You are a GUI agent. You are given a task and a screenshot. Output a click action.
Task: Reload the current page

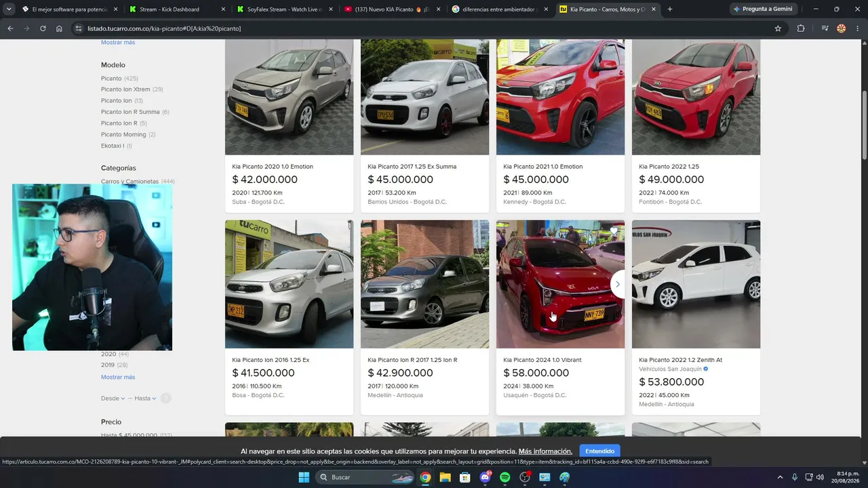tap(43, 28)
